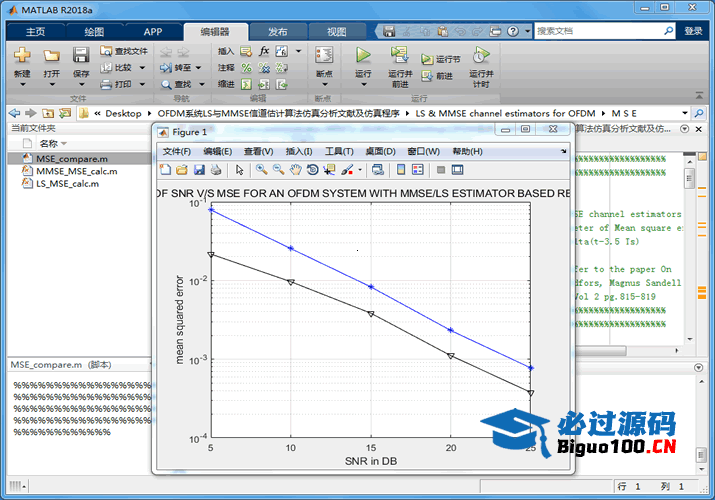Click the back arrow in address bar

14,113
